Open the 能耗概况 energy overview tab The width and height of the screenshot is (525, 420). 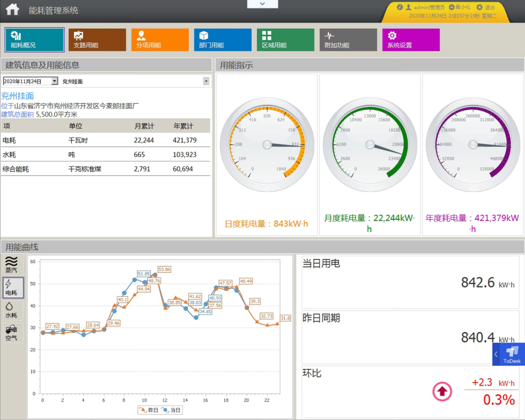34,40
